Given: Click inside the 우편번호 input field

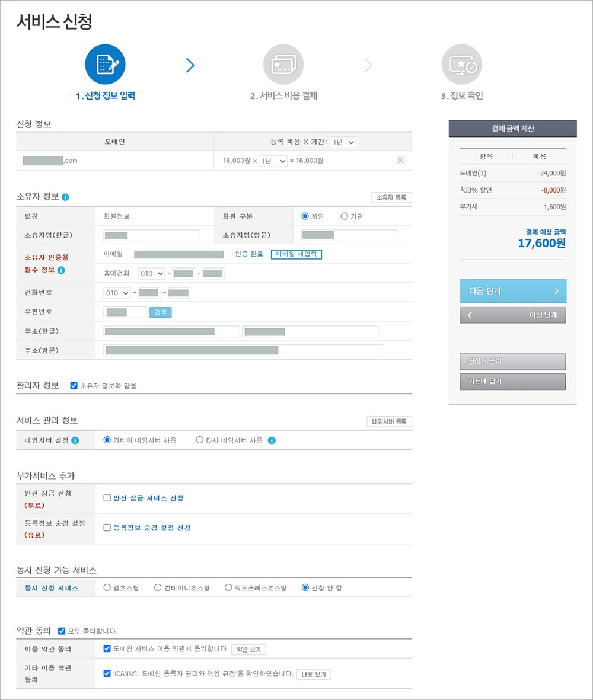Looking at the screenshot, I should 125,311.
